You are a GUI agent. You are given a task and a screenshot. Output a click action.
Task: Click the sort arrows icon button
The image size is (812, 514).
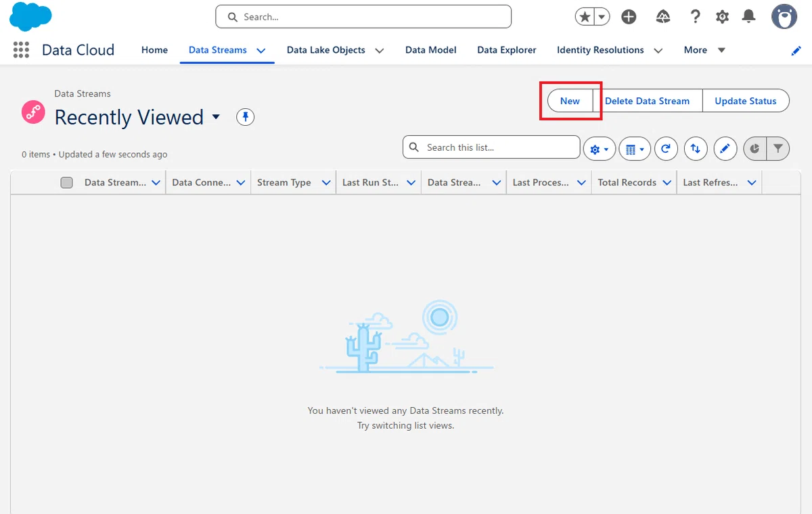(696, 149)
